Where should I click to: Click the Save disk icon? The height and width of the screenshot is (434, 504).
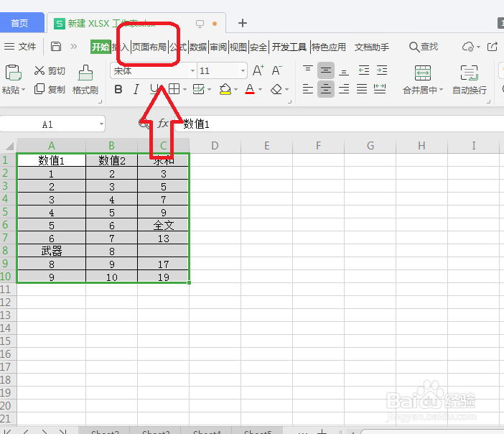56,47
